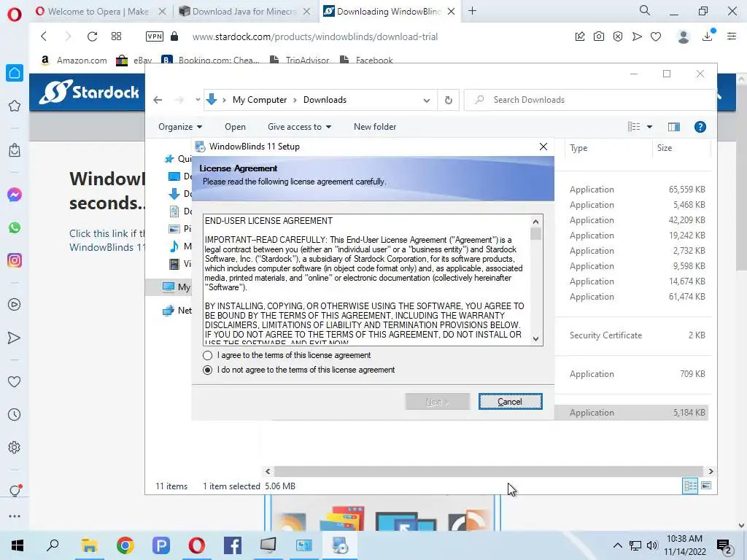Toggle the preview pane icon
Screen dimensions: 747x560
coord(673,127)
